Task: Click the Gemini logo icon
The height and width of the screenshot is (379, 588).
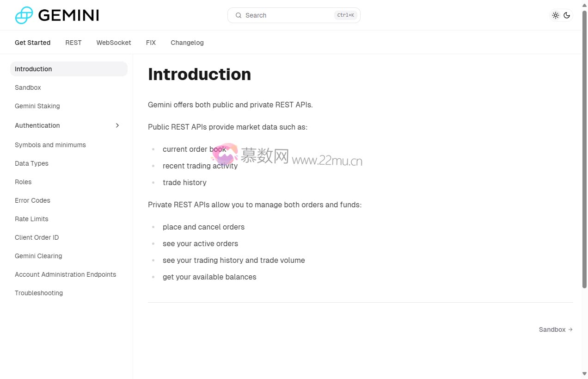Action: [24, 15]
